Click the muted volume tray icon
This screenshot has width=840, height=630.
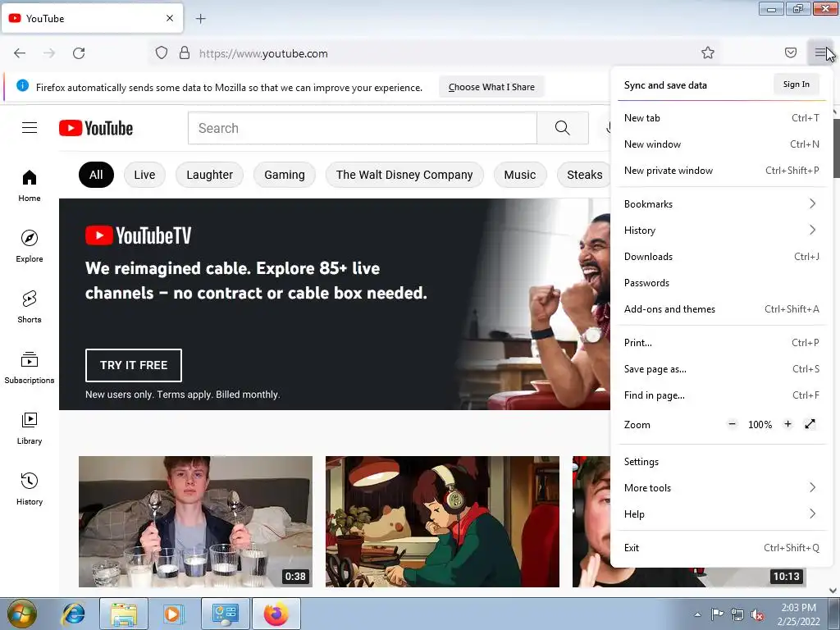coord(757,614)
